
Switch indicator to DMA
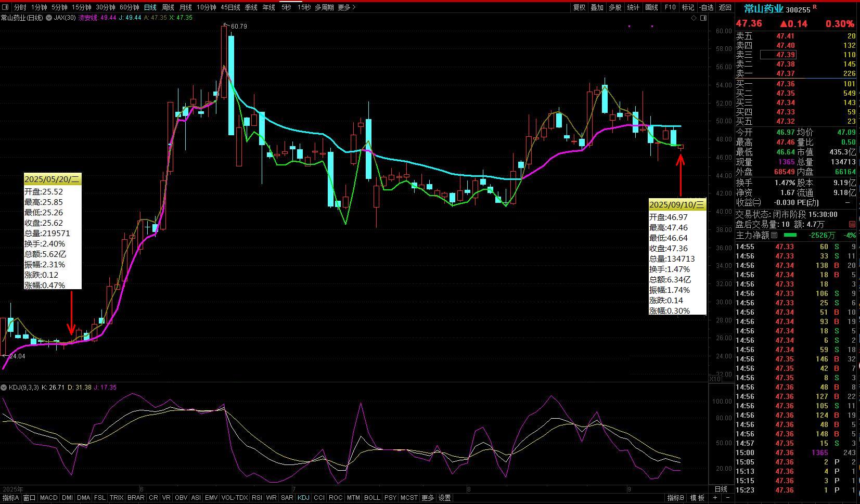click(84, 498)
